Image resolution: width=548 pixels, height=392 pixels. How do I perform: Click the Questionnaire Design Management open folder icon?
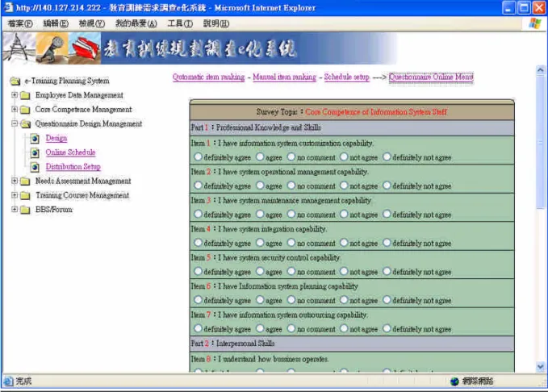[x=25, y=124]
